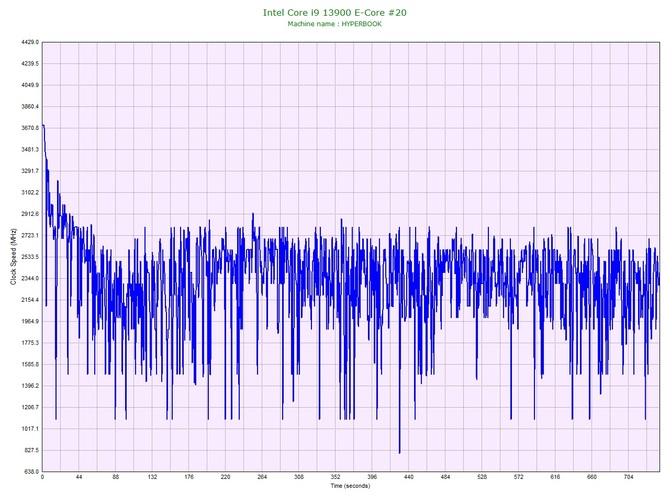Click the 'Time (seconds)' axis label
The width and height of the screenshot is (670, 503).
[350, 486]
